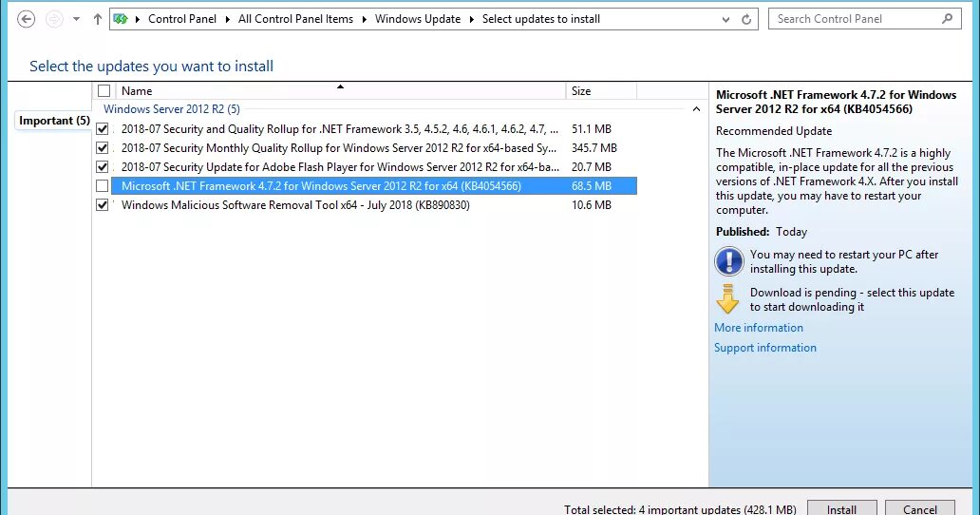The height and width of the screenshot is (515, 980).
Task: Uncheck Adobe Flash Player Security Update checkbox
Action: (x=102, y=167)
